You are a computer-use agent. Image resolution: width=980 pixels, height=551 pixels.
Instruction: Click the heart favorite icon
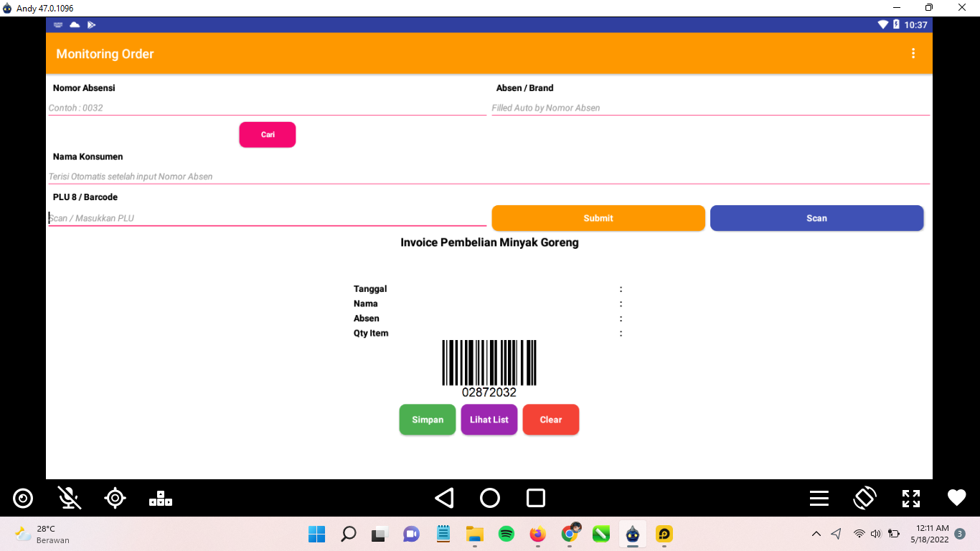click(956, 498)
